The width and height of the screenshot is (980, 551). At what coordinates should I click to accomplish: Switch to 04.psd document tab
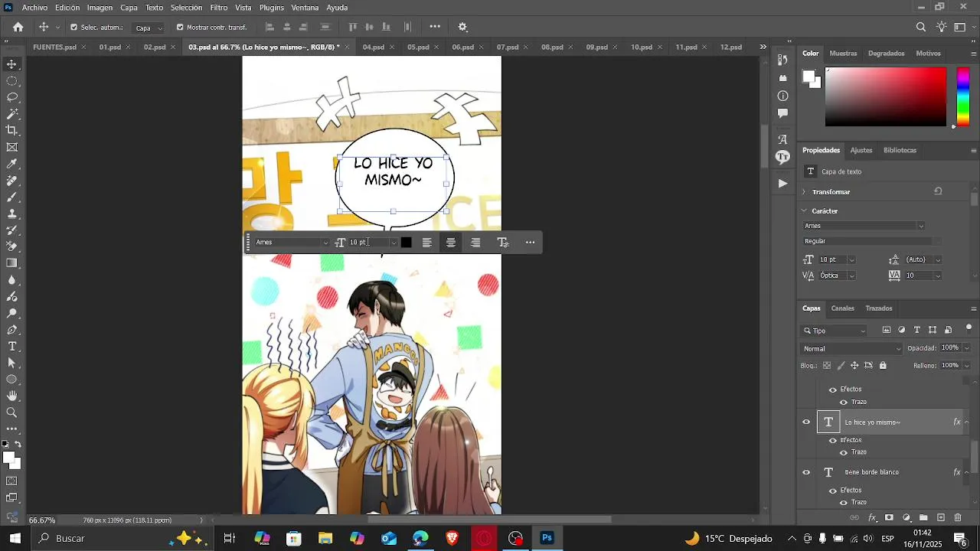[x=373, y=47]
